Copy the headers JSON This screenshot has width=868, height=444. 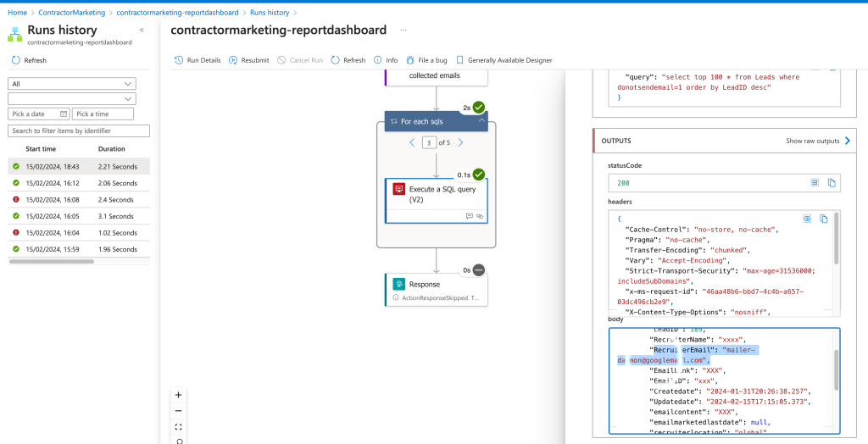(x=824, y=219)
